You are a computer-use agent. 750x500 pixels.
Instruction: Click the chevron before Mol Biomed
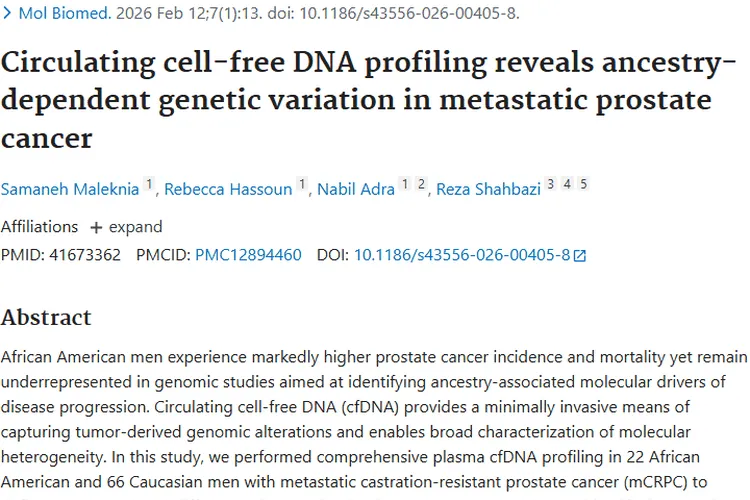point(8,14)
